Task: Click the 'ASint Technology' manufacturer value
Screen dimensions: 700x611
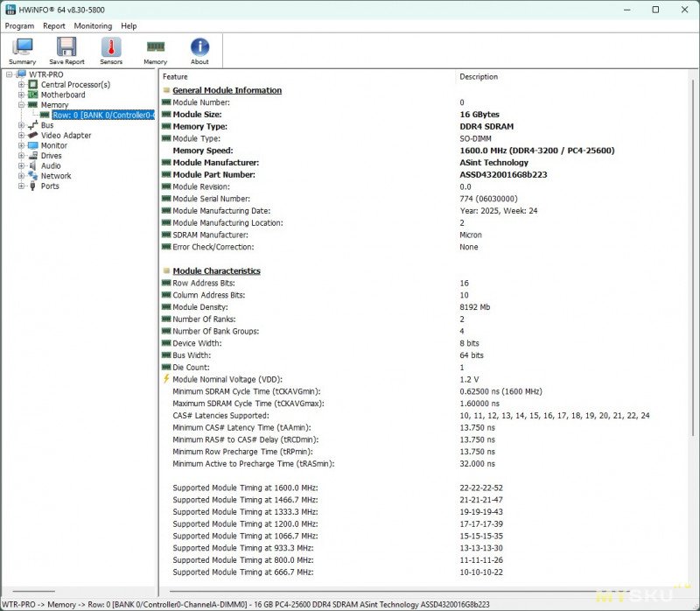Action: 493,163
